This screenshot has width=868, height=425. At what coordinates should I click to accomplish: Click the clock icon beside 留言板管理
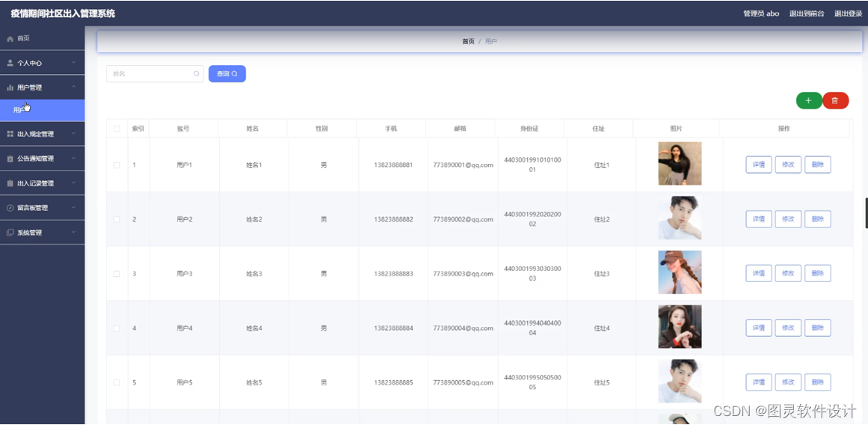pos(10,208)
